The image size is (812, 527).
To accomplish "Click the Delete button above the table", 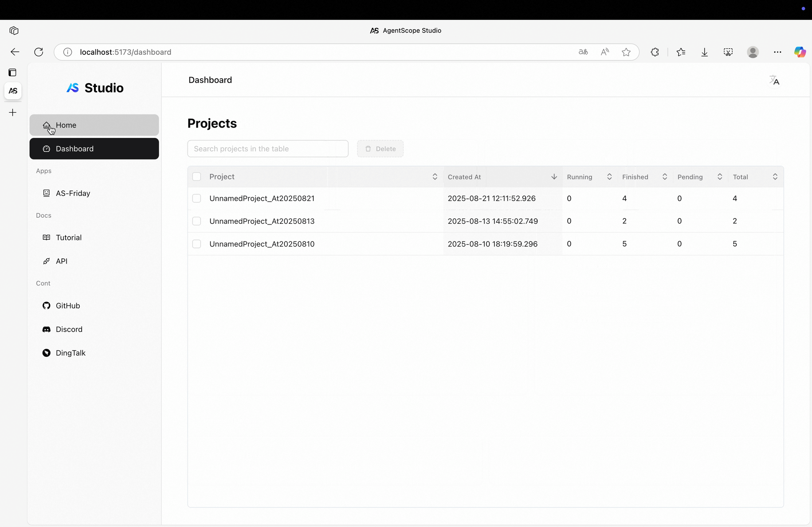I will click(380, 149).
